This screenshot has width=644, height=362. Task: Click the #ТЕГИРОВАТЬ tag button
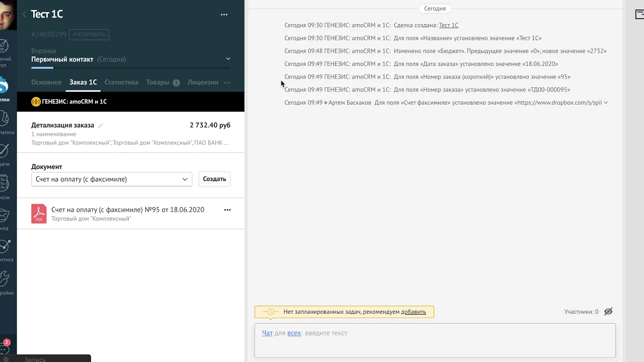[89, 34]
